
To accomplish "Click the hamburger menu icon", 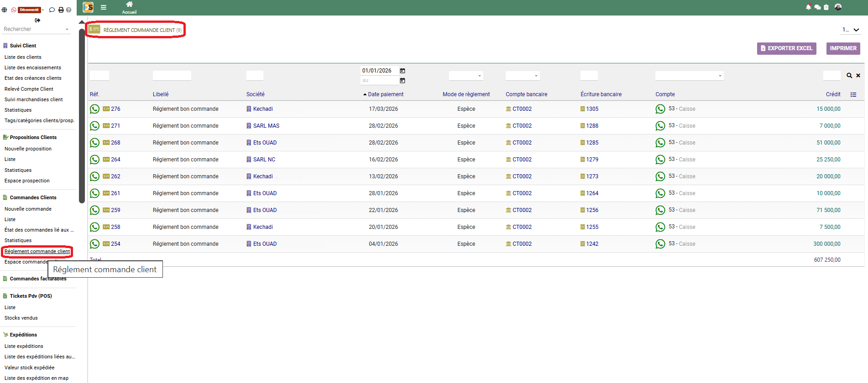I will [x=104, y=7].
